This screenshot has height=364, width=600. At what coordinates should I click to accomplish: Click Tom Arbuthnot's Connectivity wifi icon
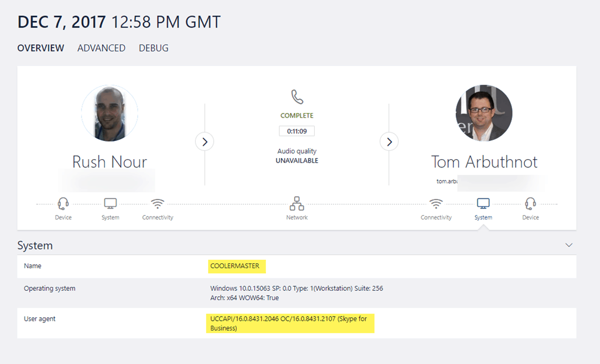pyautogui.click(x=436, y=204)
